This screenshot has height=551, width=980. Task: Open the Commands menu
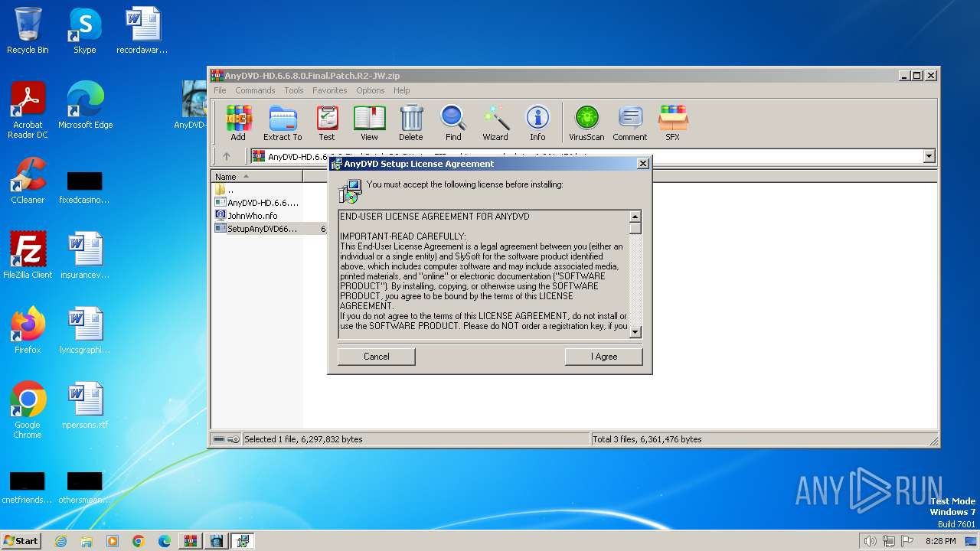(x=255, y=90)
